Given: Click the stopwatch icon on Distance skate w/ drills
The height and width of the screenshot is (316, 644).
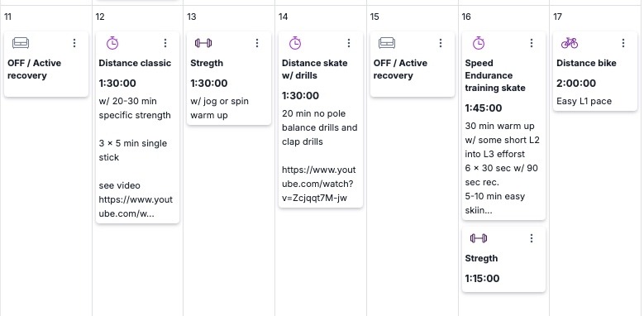Looking at the screenshot, I should pyautogui.click(x=295, y=43).
